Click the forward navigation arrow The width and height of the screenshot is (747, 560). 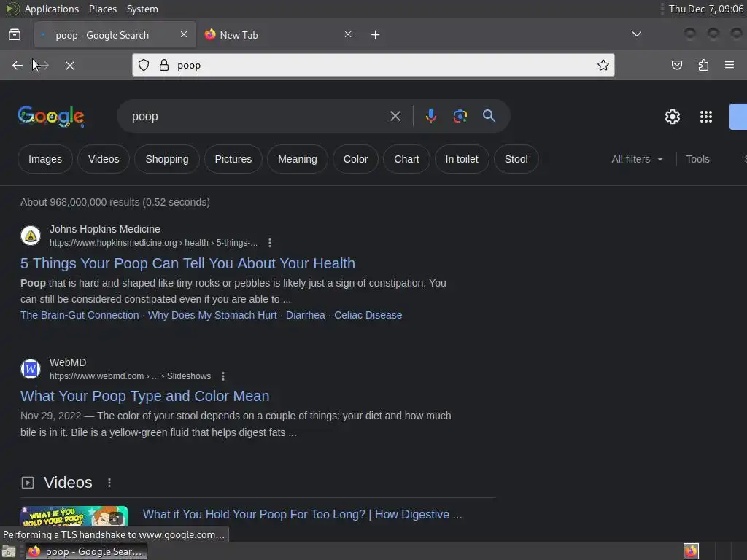43,65
